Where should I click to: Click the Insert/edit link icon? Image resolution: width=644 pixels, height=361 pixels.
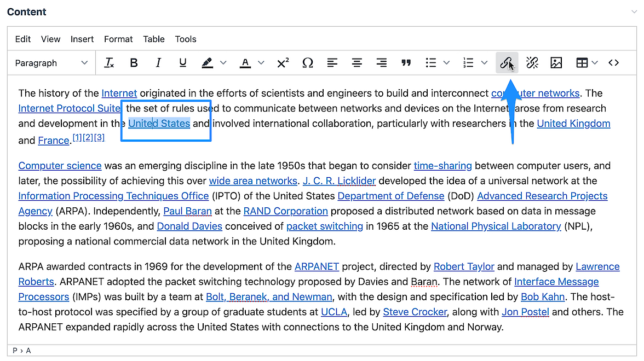507,63
